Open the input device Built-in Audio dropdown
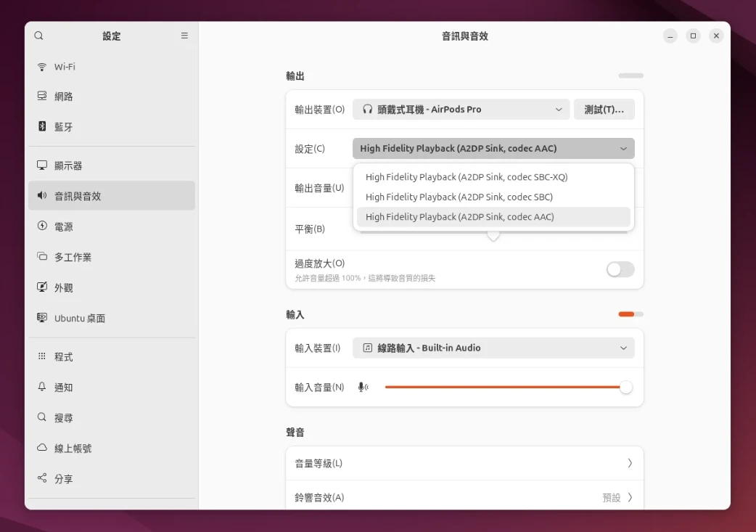The height and width of the screenshot is (532, 756). 493,348
